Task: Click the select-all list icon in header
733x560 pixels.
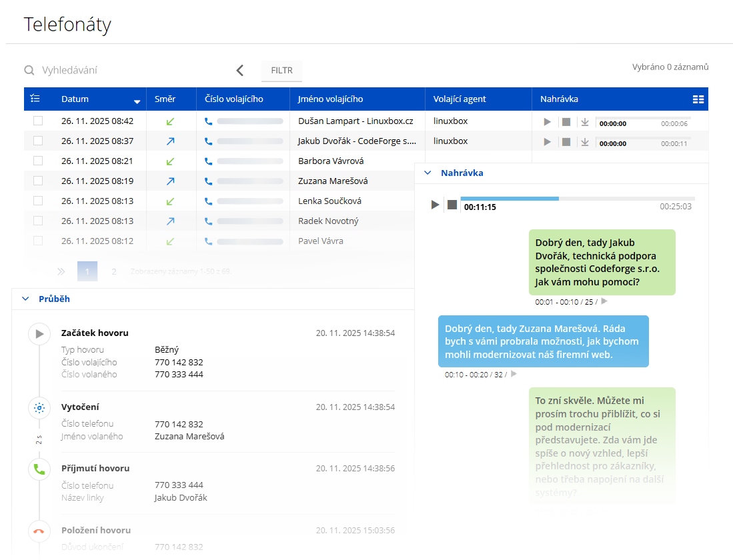Action: (35, 99)
